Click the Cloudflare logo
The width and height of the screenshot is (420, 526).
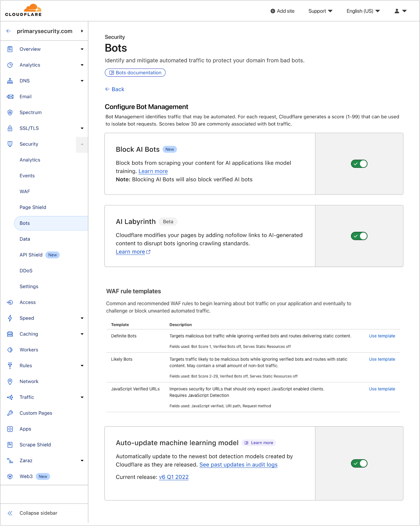(23, 11)
